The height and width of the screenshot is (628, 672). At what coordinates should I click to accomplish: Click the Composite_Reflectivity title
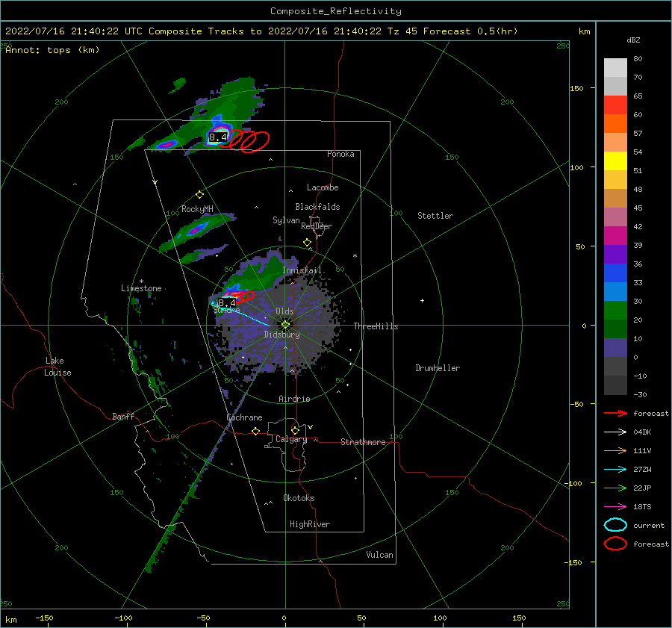tap(336, 11)
